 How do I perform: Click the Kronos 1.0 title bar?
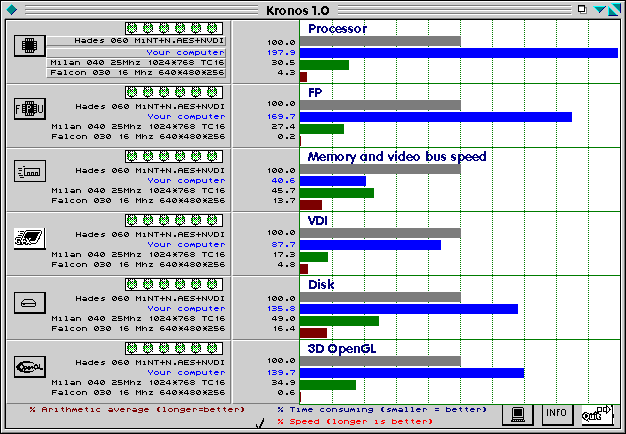pos(312,8)
